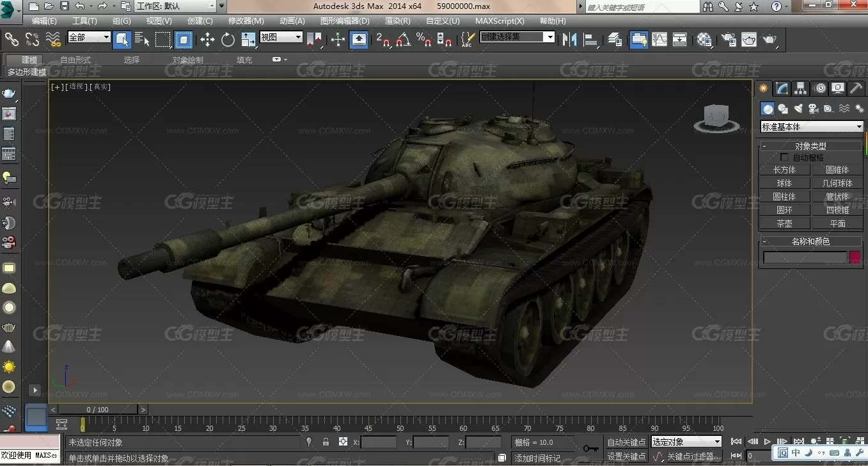
Task: Click the search keyword input box
Action: pos(642,7)
